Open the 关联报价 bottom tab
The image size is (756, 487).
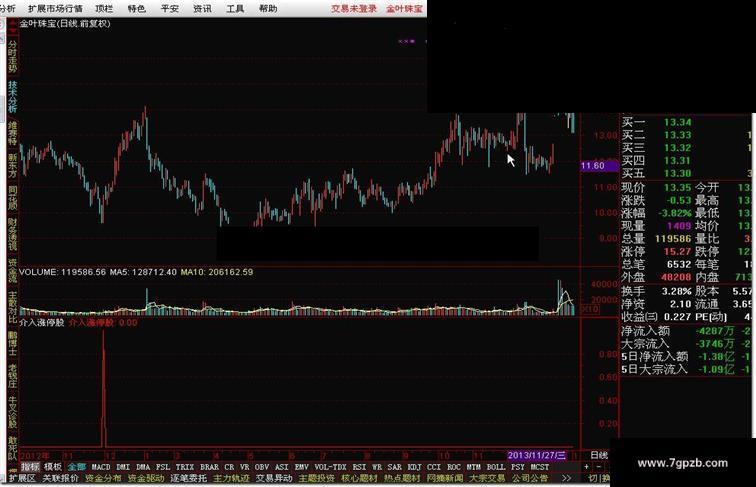click(60, 478)
